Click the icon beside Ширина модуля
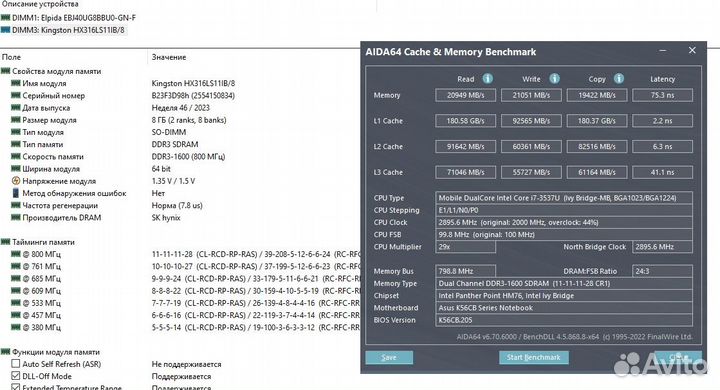720x390 pixels. coord(16,169)
